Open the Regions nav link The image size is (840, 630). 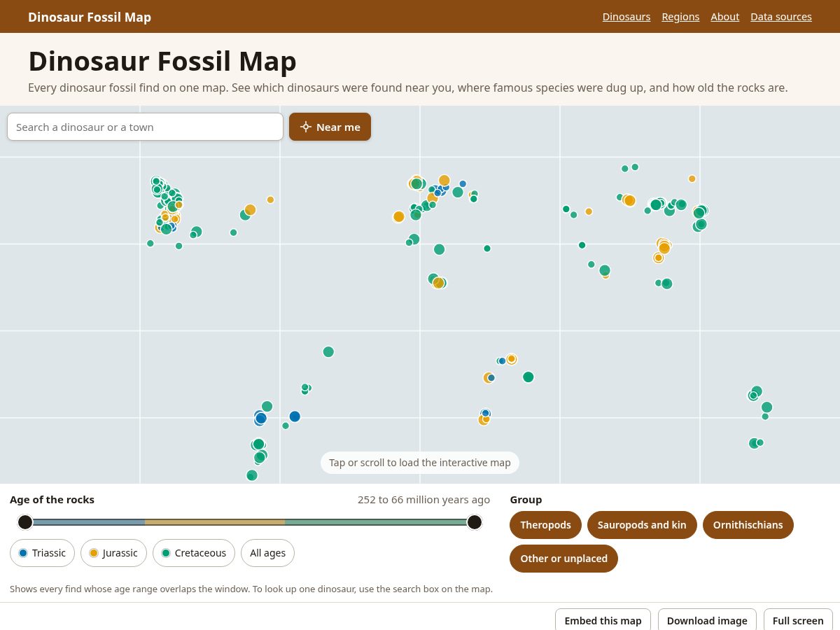coord(680,17)
